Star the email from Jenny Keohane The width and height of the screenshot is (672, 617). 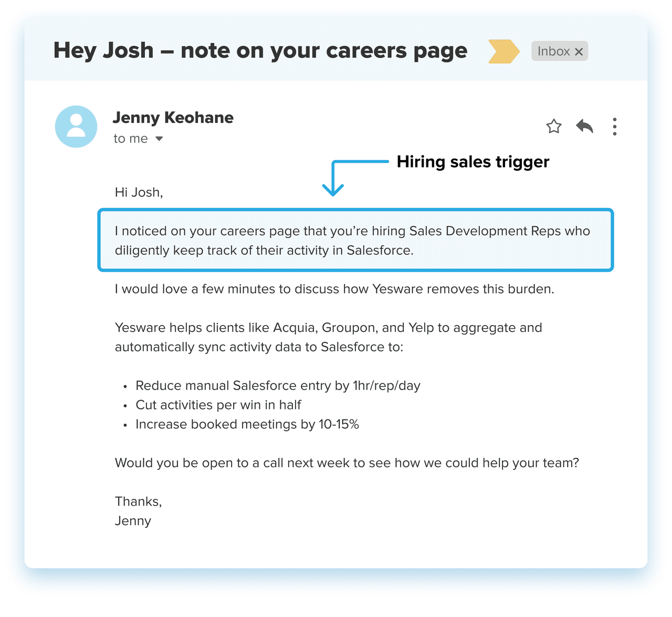click(x=554, y=127)
